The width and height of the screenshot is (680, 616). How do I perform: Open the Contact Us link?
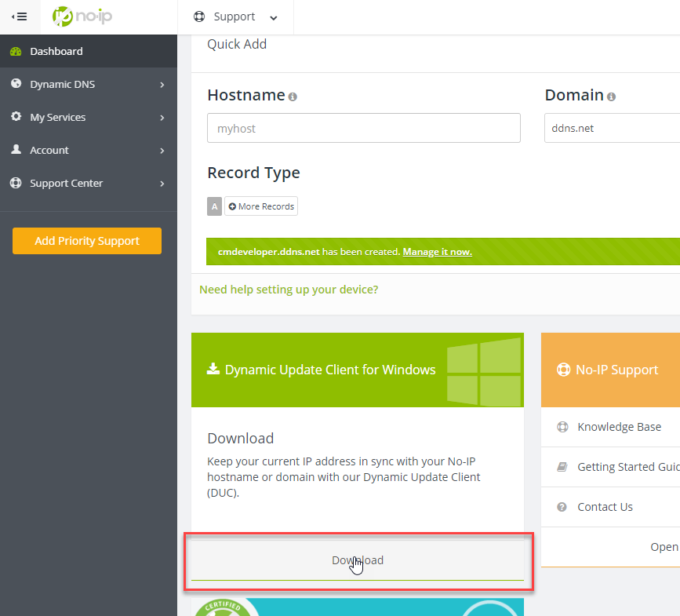605,507
